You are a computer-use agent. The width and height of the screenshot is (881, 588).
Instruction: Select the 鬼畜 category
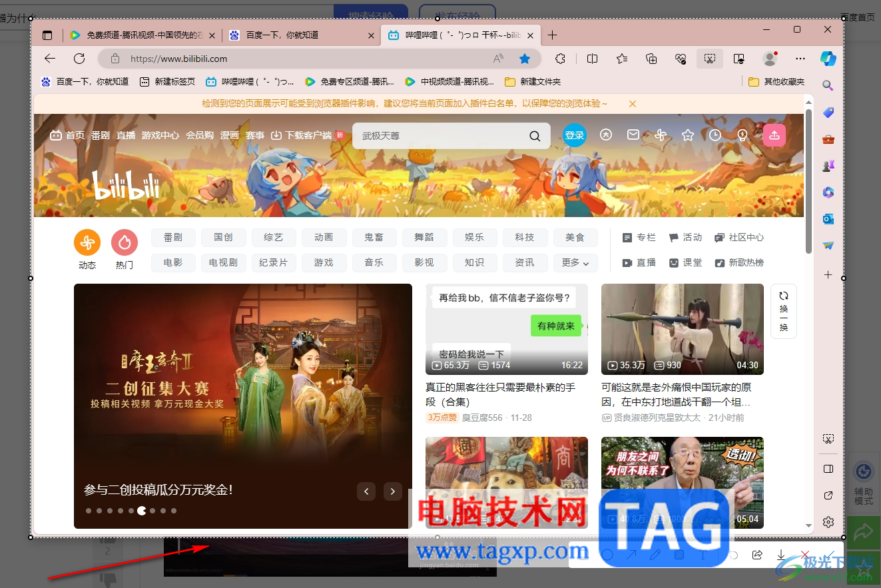point(374,238)
